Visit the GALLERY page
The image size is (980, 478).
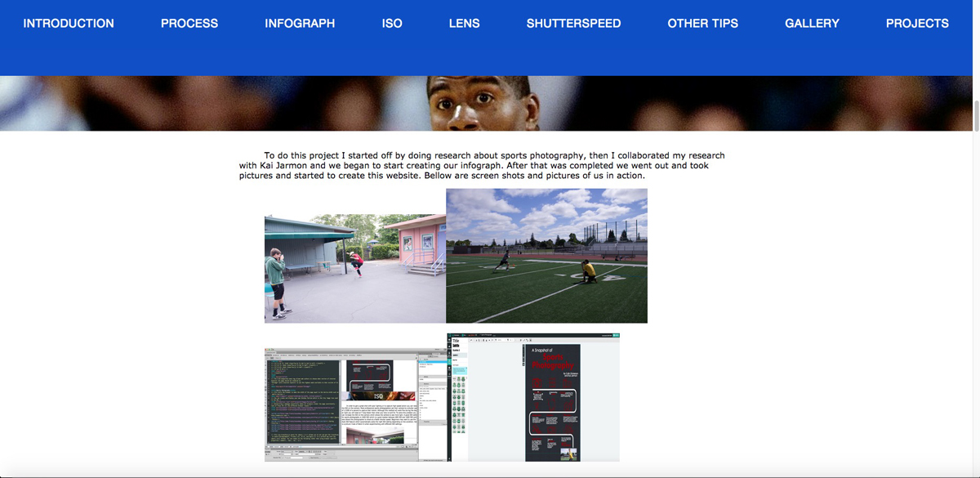click(812, 24)
